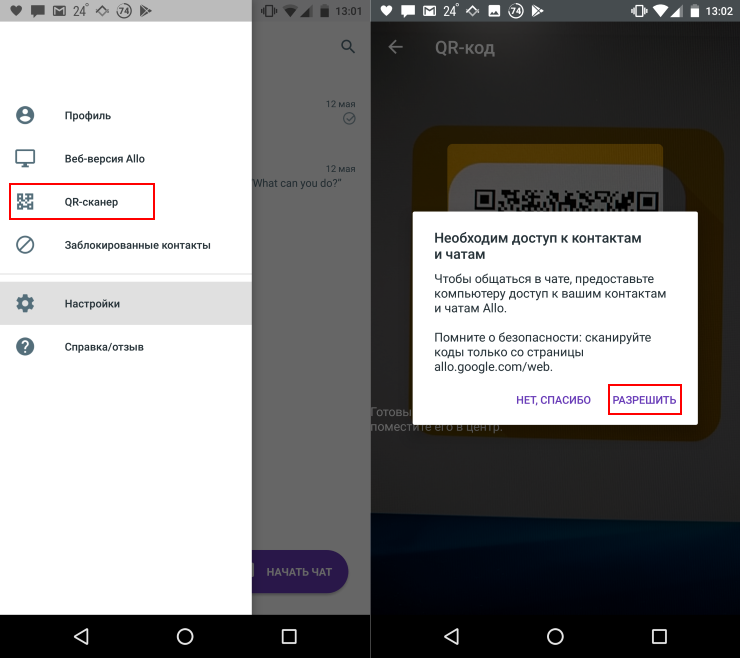The image size is (740, 658).
Task: Tap the НАЧАТЬ ЧАТ button
Action: pyautogui.click(x=300, y=572)
